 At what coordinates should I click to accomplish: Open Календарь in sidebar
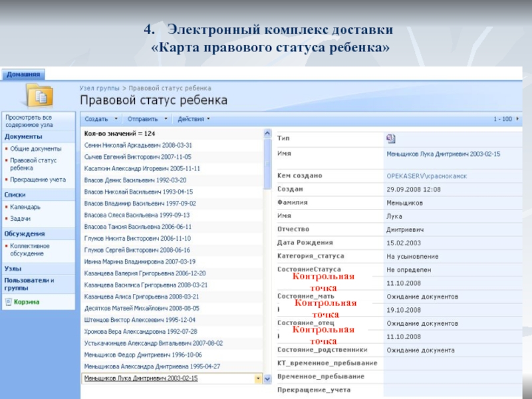[25, 207]
